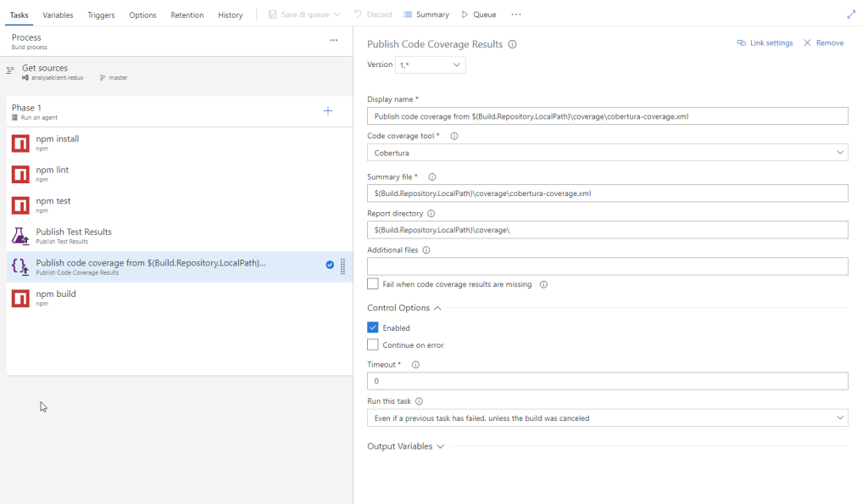Expand the Output Variables section
This screenshot has height=504, width=868.
(x=405, y=446)
